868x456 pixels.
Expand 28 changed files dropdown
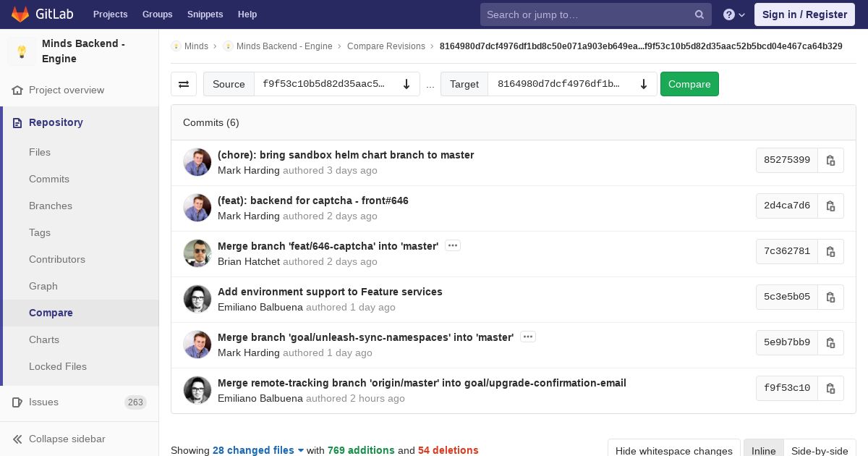(x=258, y=450)
